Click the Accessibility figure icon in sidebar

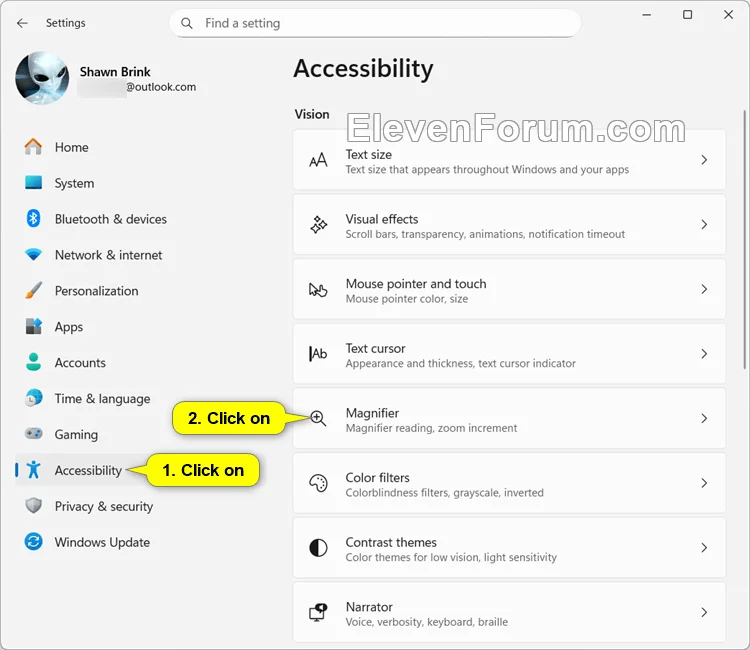pos(33,470)
